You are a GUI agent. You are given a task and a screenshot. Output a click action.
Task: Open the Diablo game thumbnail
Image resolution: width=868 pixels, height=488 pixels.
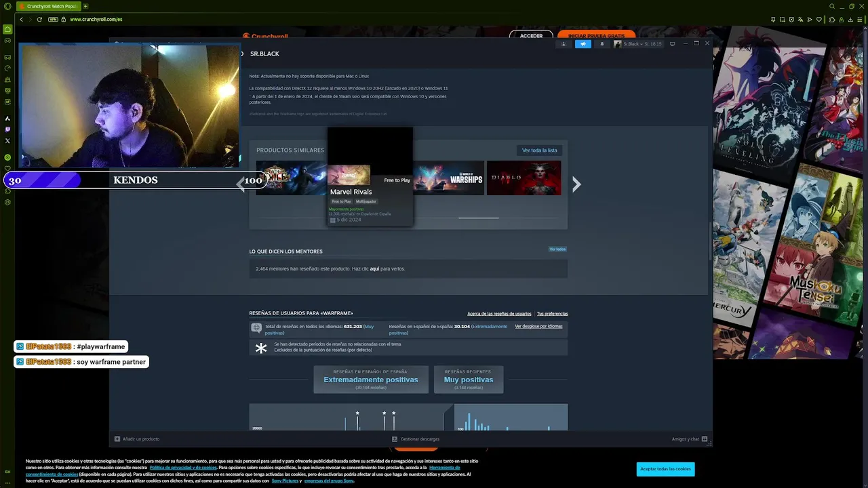tap(524, 178)
